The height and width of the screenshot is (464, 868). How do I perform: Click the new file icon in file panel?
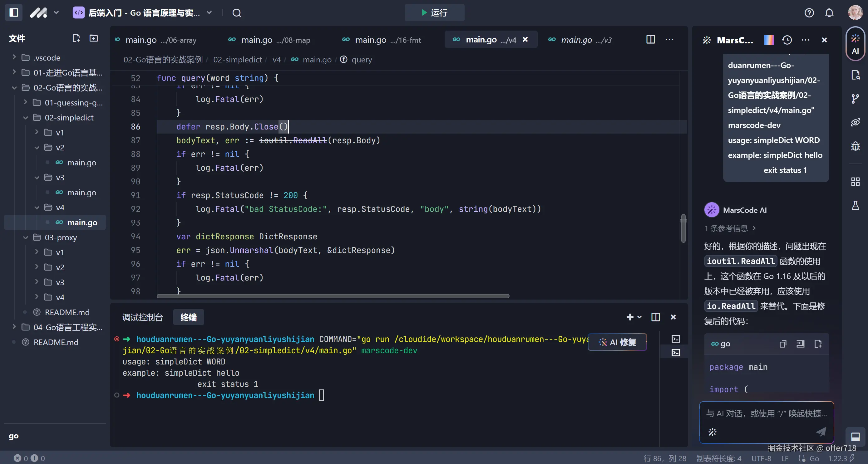pos(76,38)
